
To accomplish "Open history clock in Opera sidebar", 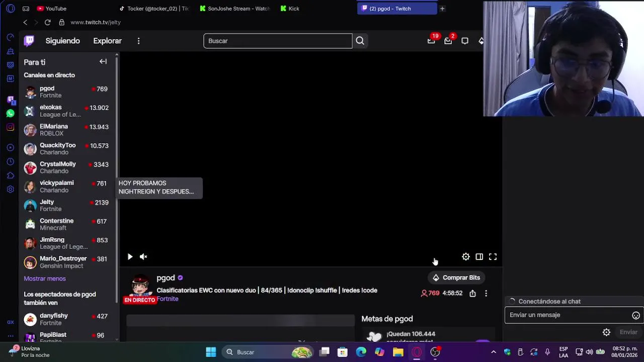I will (x=10, y=161).
